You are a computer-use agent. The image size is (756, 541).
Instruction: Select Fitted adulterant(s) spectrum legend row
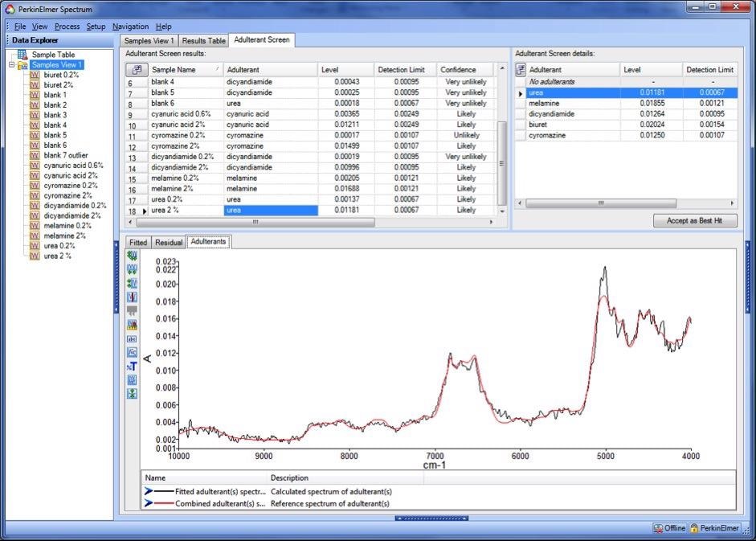pyautogui.click(x=439, y=491)
